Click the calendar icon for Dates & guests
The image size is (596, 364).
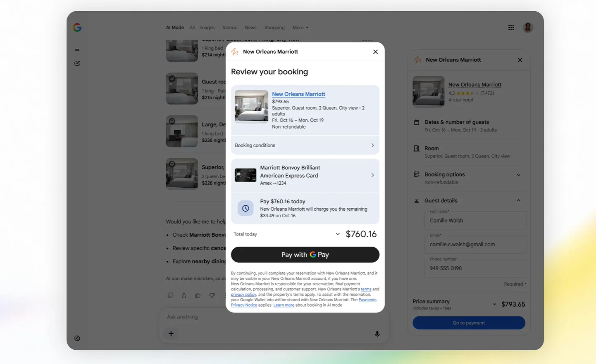click(417, 122)
